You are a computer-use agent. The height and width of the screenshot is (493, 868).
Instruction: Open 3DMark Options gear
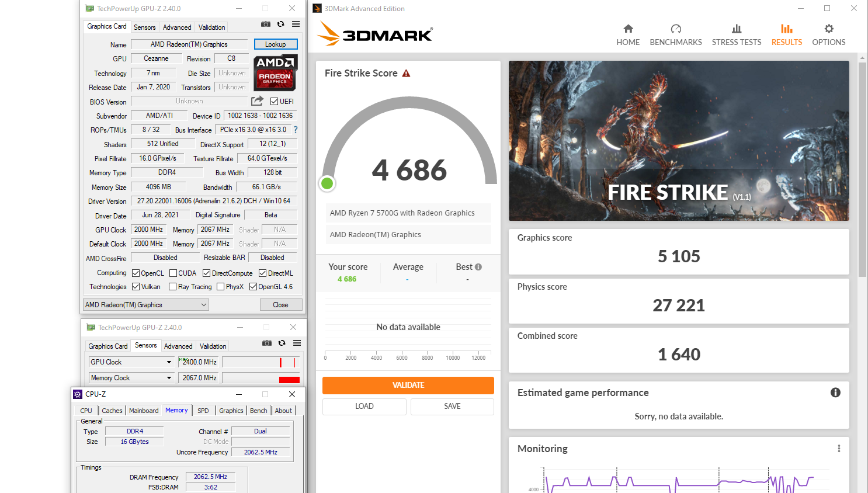point(828,29)
